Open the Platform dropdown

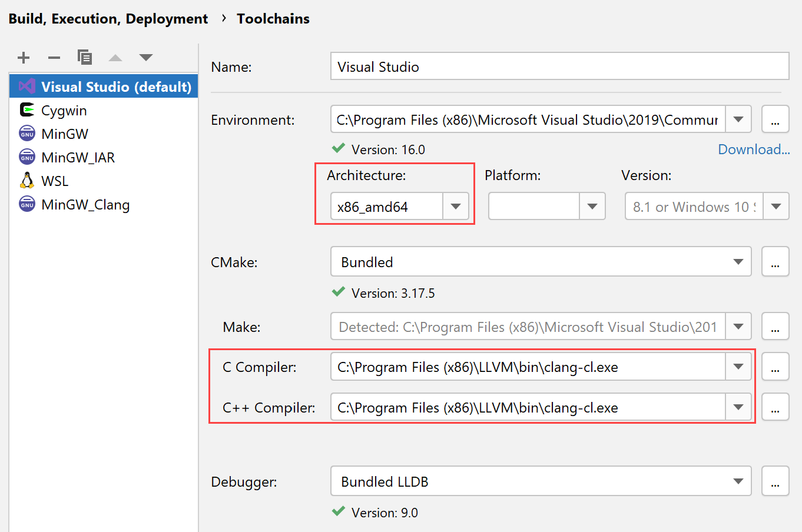(591, 206)
